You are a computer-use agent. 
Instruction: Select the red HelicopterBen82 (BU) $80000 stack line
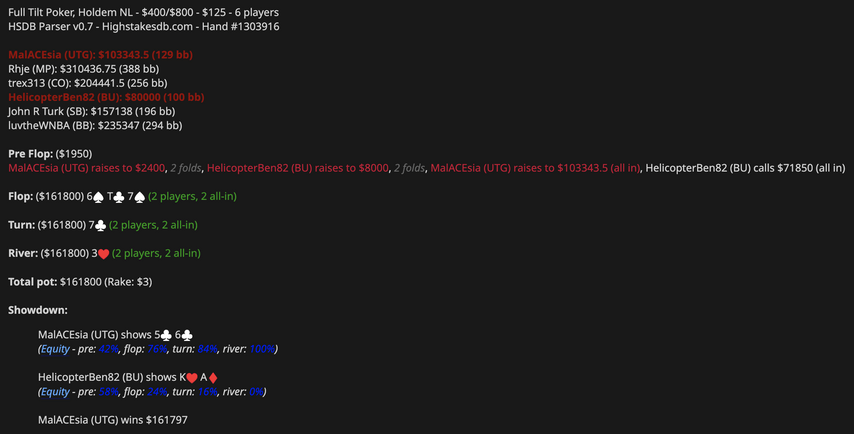(106, 97)
